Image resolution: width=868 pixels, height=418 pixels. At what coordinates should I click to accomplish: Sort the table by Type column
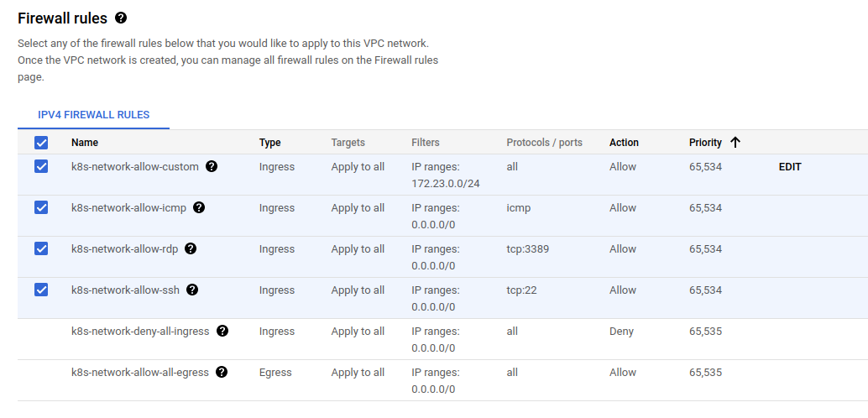click(x=269, y=143)
